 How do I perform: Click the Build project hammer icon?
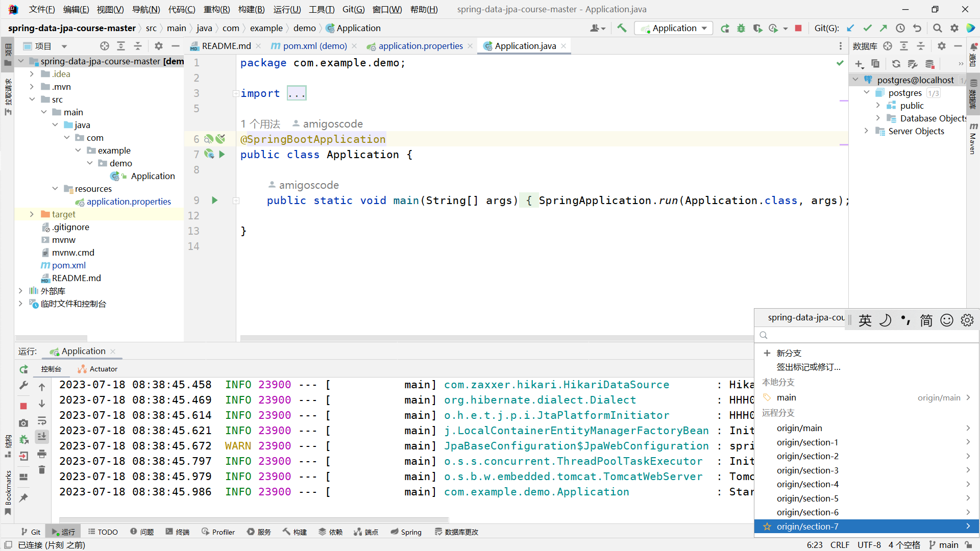622,28
